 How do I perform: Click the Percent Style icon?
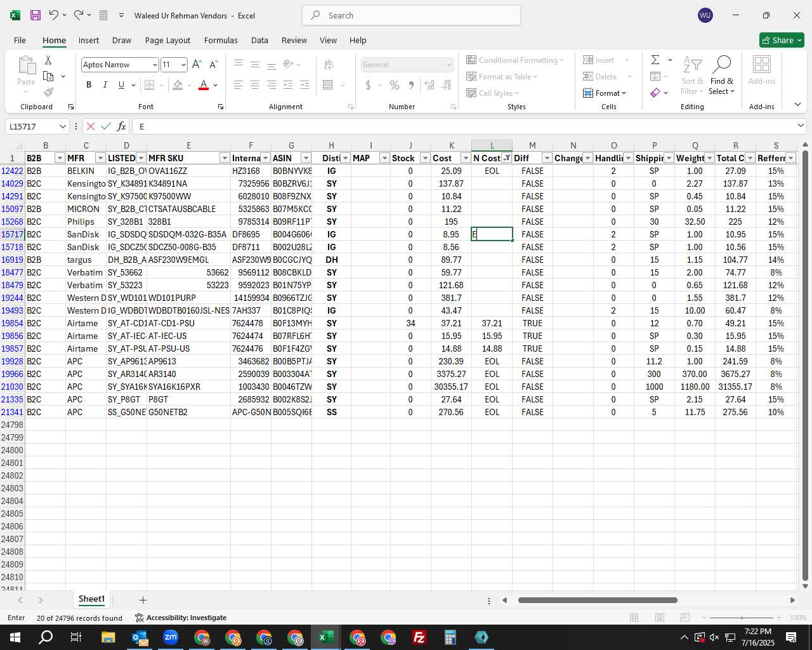pyautogui.click(x=395, y=84)
